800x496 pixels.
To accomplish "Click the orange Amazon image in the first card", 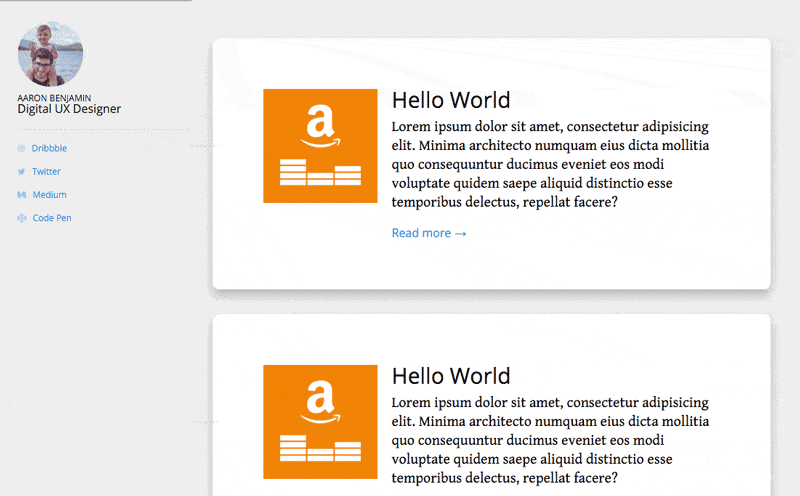I will click(320, 146).
